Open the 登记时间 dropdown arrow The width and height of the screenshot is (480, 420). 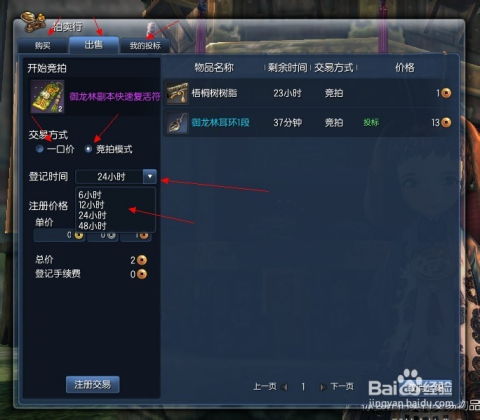(x=150, y=176)
